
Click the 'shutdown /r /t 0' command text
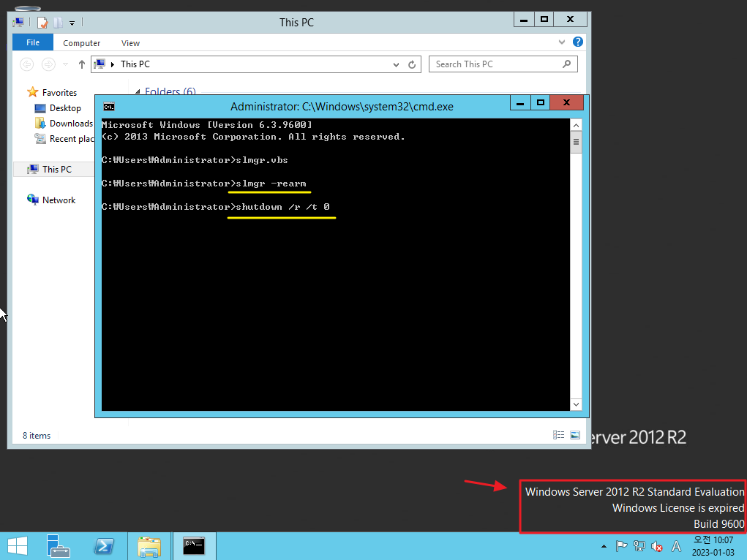pyautogui.click(x=282, y=207)
